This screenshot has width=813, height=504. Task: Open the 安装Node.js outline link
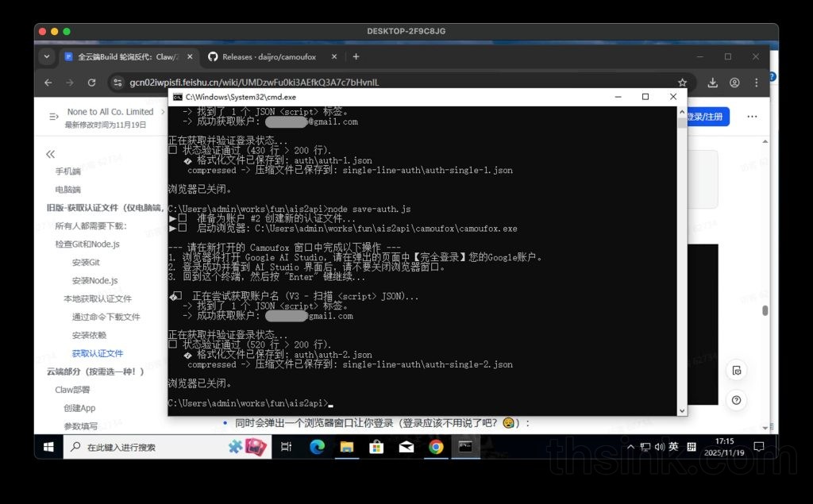pyautogui.click(x=94, y=280)
